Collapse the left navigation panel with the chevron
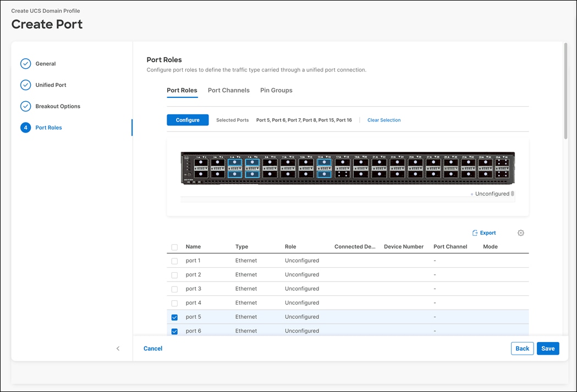Screen dimensions: 577x392 click(x=118, y=349)
